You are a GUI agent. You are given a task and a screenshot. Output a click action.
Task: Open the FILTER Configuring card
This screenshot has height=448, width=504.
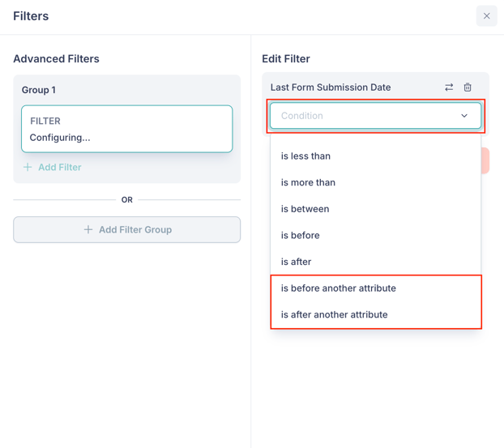126,129
